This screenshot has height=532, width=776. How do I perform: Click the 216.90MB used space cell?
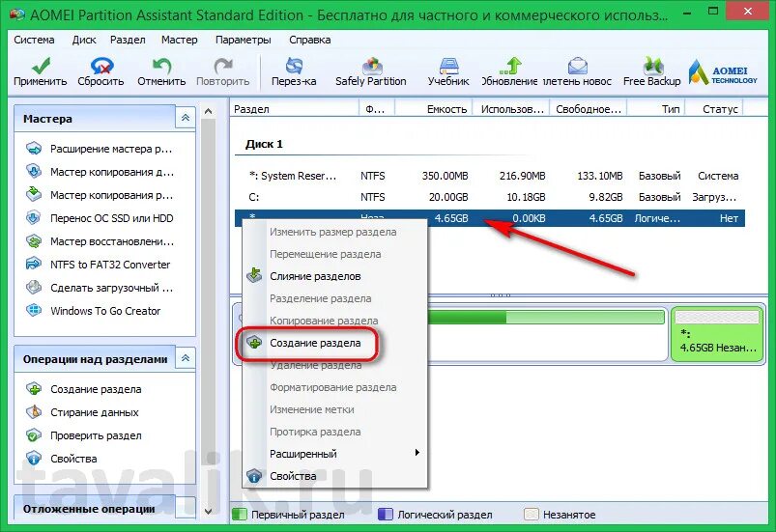522,176
